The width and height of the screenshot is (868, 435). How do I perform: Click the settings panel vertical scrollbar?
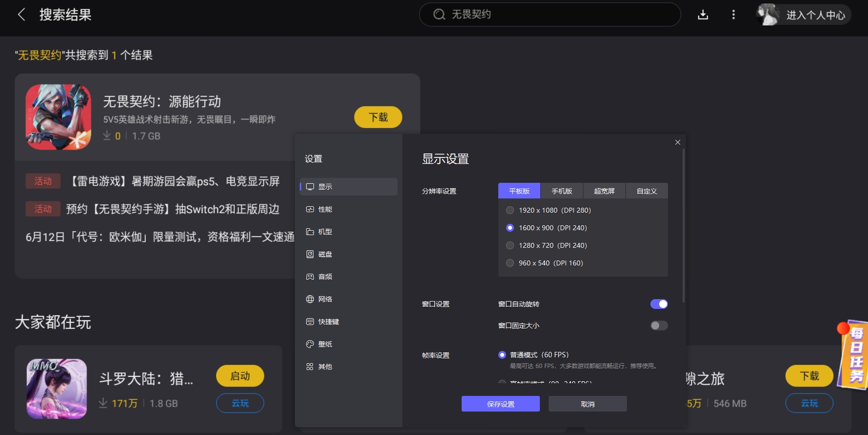683,225
